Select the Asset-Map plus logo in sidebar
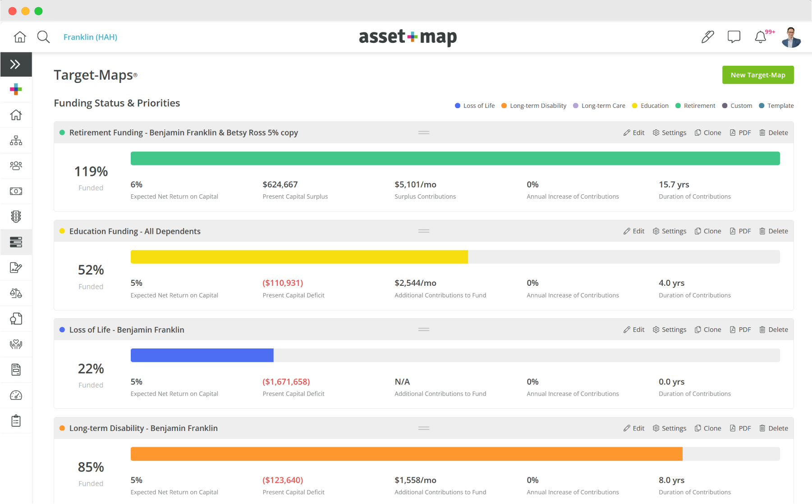This screenshot has height=504, width=812. click(x=16, y=89)
